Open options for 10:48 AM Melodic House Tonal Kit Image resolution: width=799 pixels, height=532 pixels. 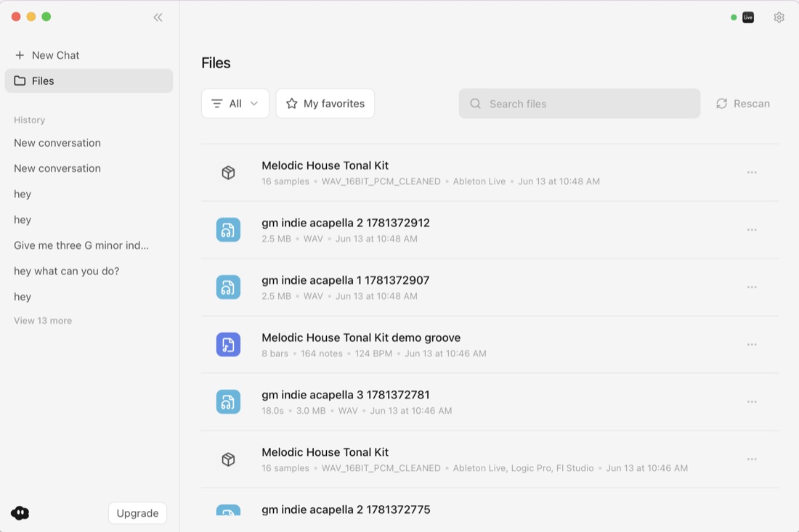tap(752, 173)
